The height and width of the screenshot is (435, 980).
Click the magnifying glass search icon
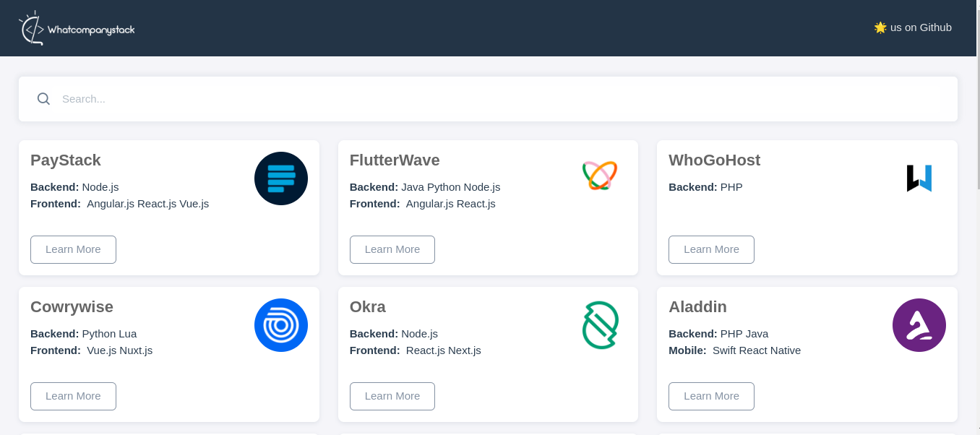coord(43,98)
